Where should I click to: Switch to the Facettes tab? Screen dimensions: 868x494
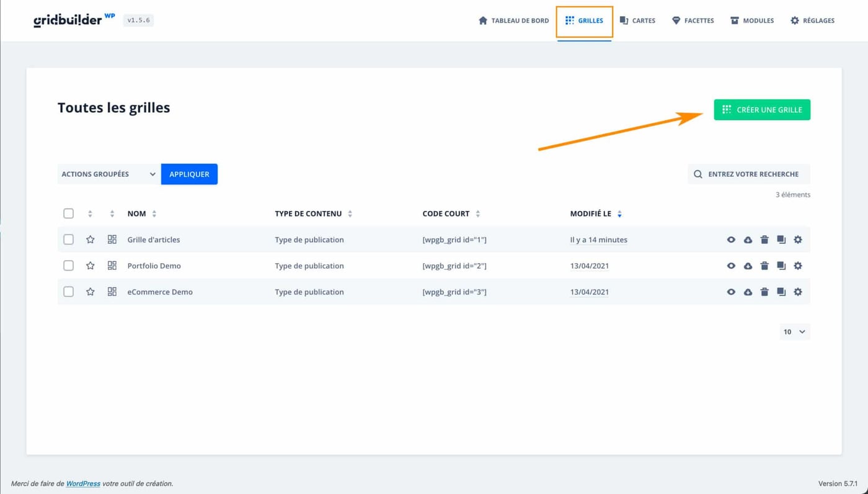pos(693,20)
